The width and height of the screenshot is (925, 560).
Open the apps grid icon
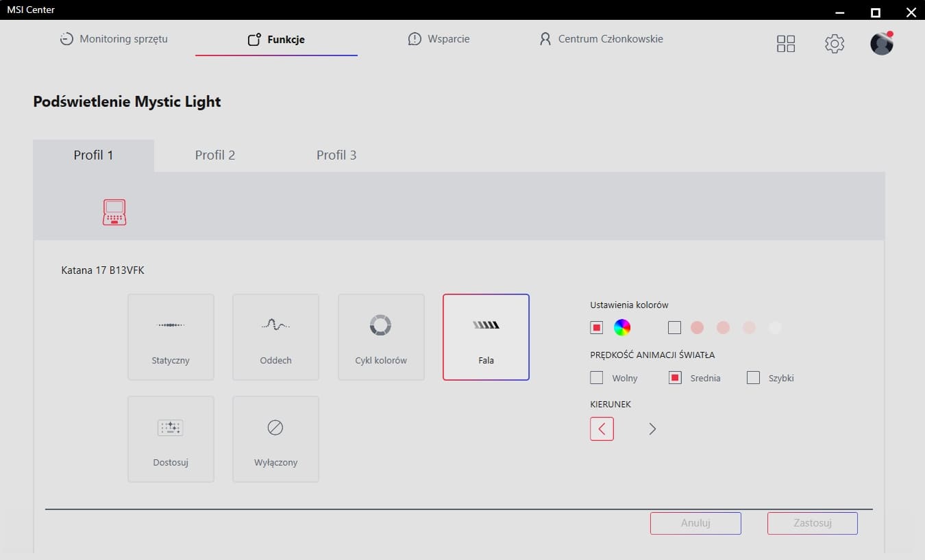(786, 44)
